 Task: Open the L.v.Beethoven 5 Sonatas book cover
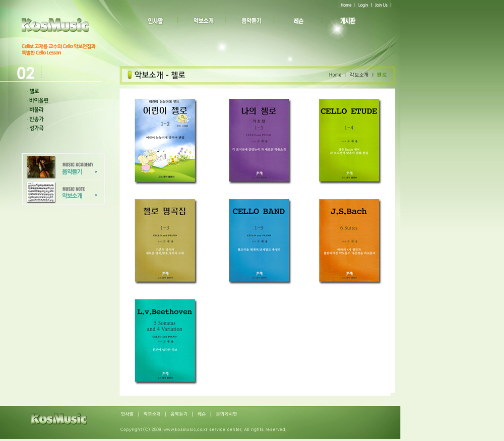point(165,341)
